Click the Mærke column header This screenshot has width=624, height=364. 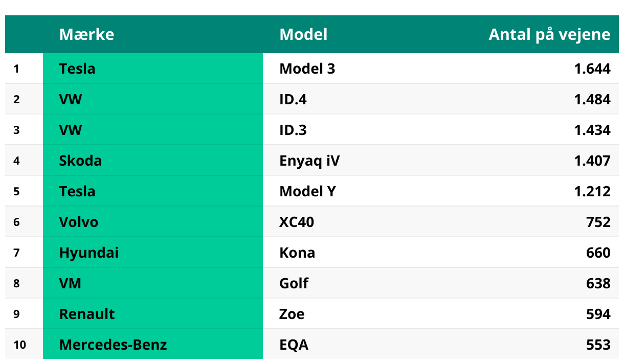86,34
